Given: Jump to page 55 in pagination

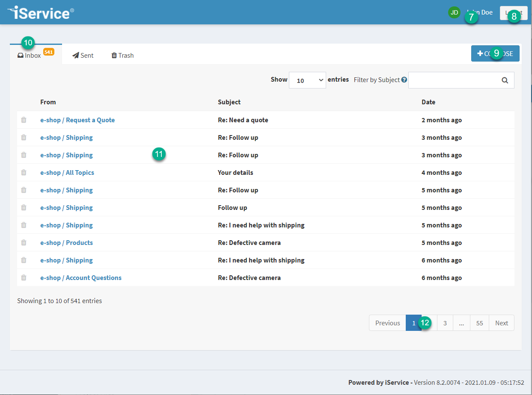Looking at the screenshot, I should [x=479, y=323].
